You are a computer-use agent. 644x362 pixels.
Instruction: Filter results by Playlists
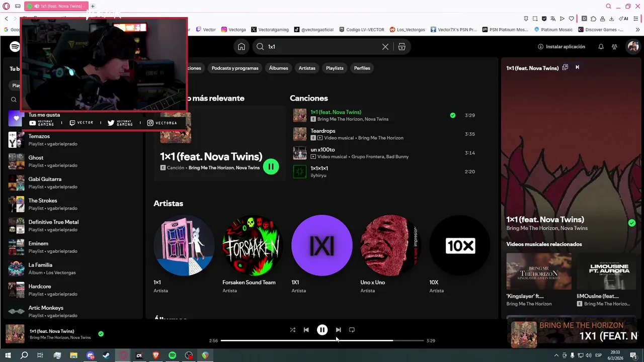[335, 68]
